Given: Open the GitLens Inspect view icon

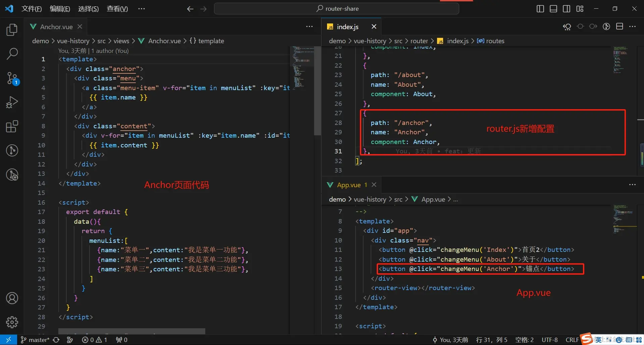Looking at the screenshot, I should pos(12,175).
